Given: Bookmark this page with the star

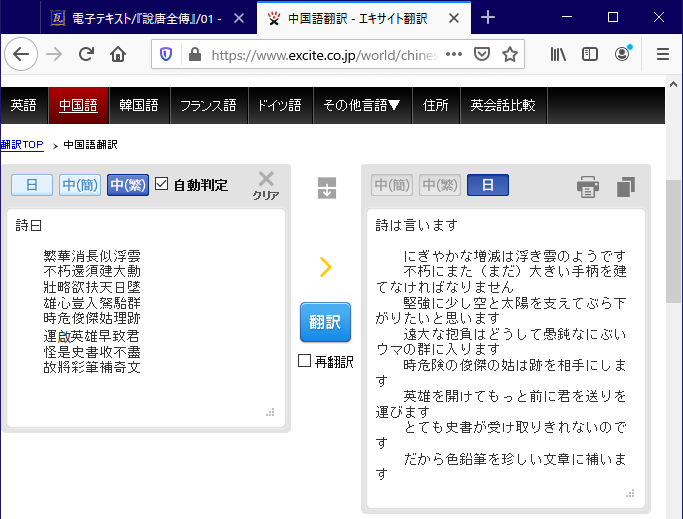Looking at the screenshot, I should [510, 54].
